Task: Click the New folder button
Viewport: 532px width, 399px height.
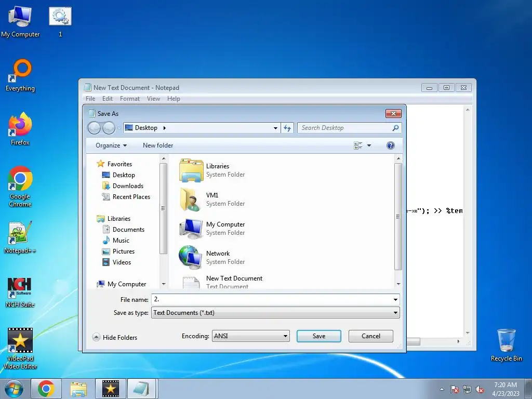Action: coord(158,145)
